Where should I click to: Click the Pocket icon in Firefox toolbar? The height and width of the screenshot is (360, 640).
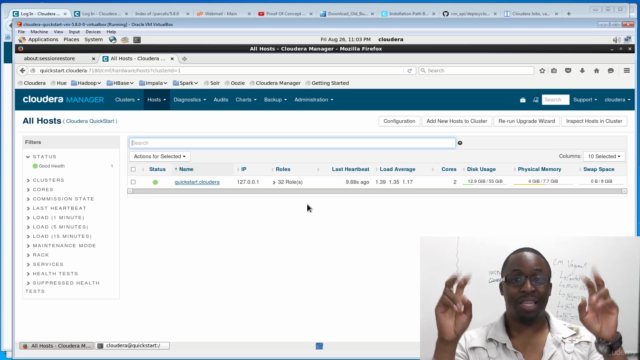point(568,71)
